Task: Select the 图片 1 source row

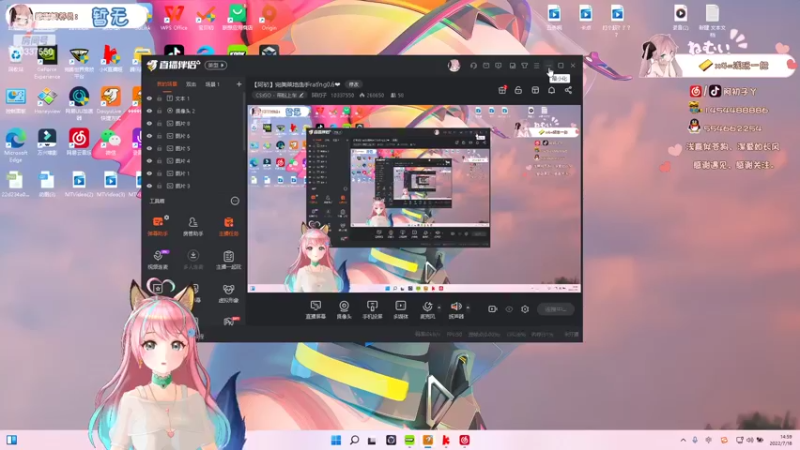Action: coord(194,173)
